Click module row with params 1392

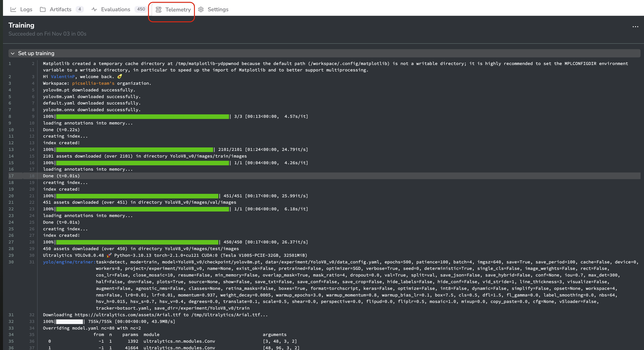coord(173,342)
